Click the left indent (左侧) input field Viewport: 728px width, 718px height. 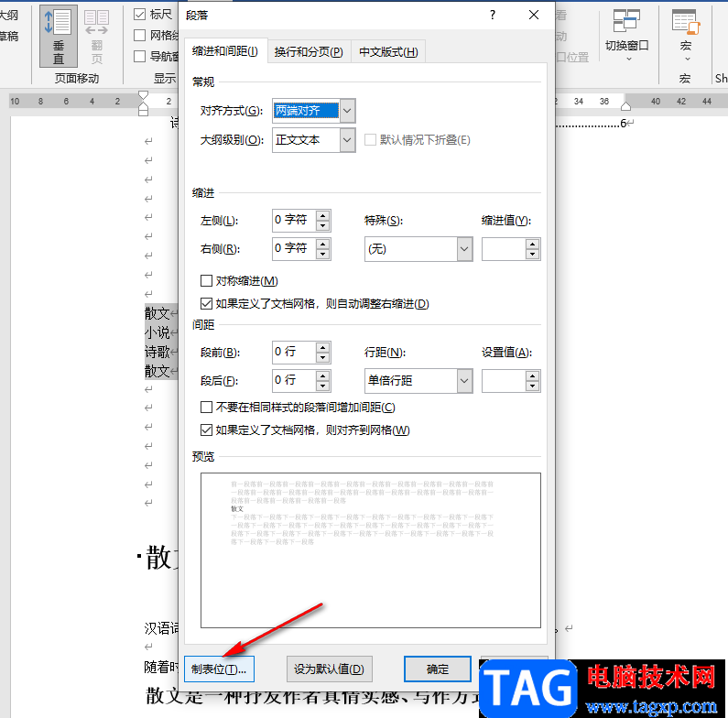pos(294,220)
